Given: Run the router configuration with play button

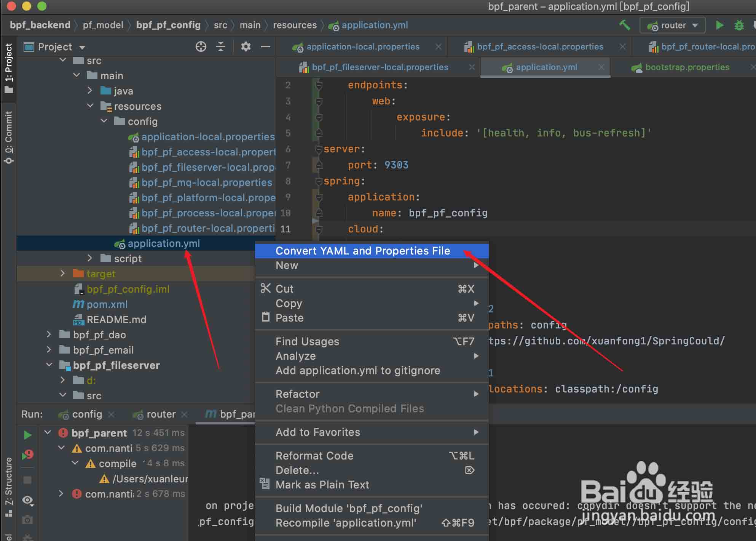Looking at the screenshot, I should point(719,25).
